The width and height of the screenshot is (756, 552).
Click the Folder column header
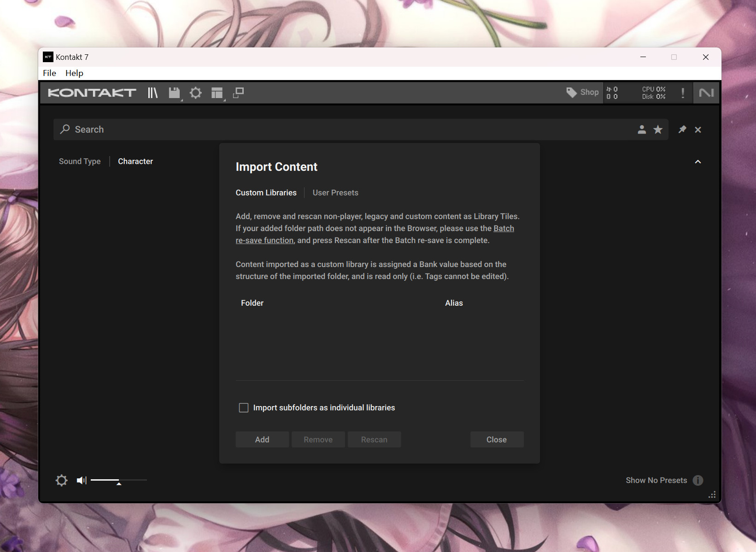[x=252, y=303]
